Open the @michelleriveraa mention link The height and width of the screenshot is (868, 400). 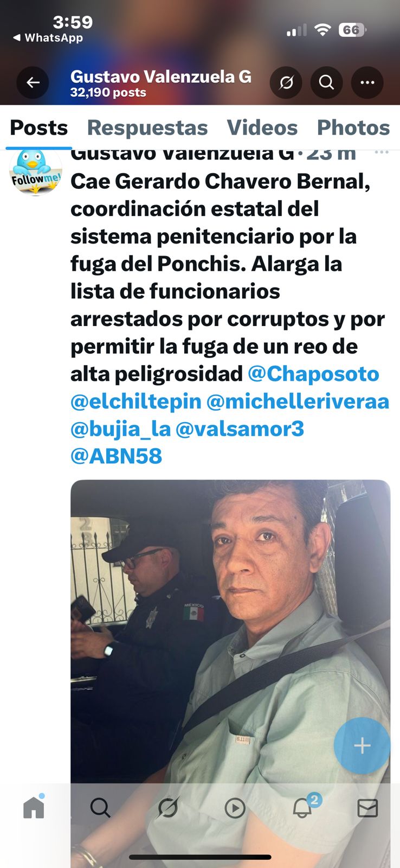pos(298,401)
